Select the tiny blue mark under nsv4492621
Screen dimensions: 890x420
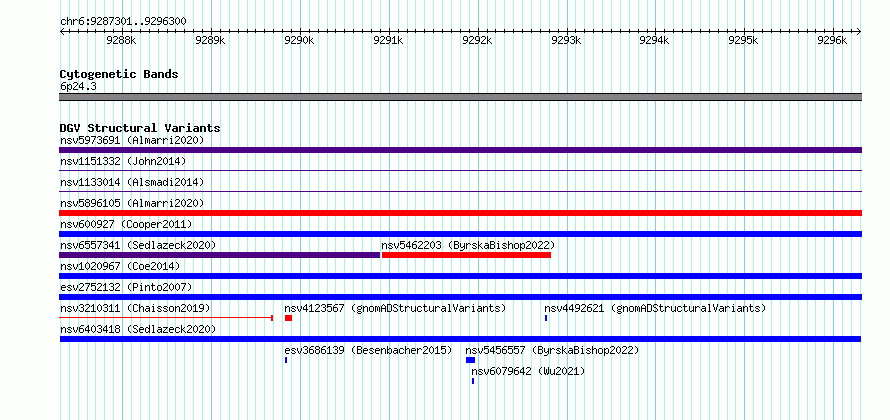coord(546,318)
